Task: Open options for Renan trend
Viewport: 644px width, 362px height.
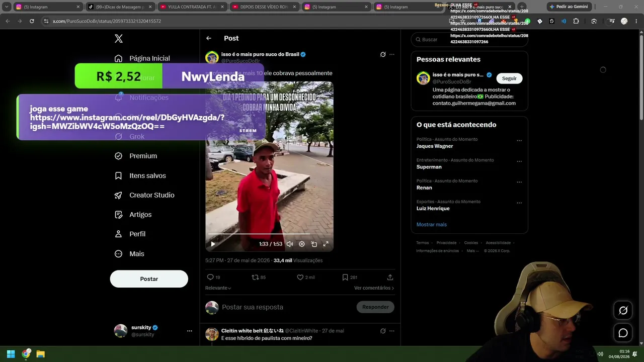Action: [519, 182]
